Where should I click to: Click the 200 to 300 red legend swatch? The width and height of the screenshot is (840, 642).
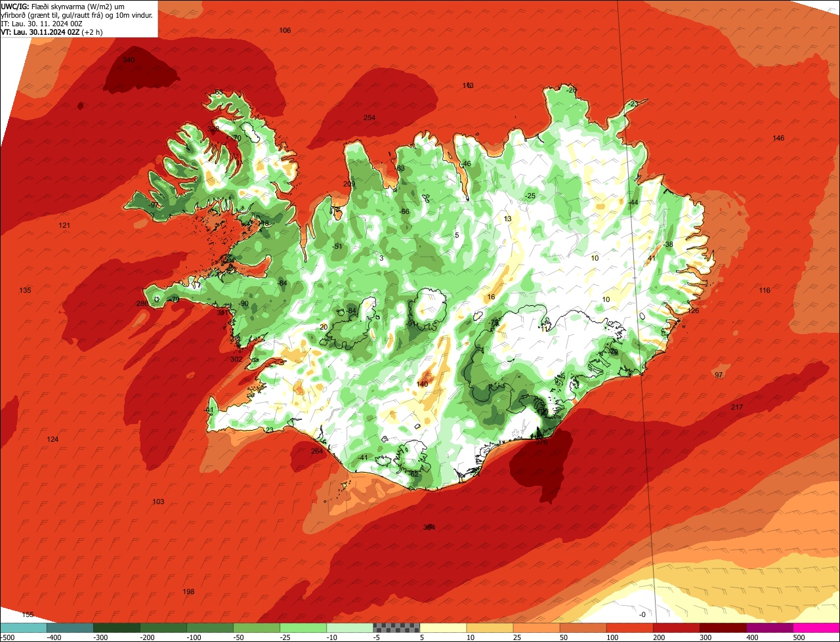[676, 628]
